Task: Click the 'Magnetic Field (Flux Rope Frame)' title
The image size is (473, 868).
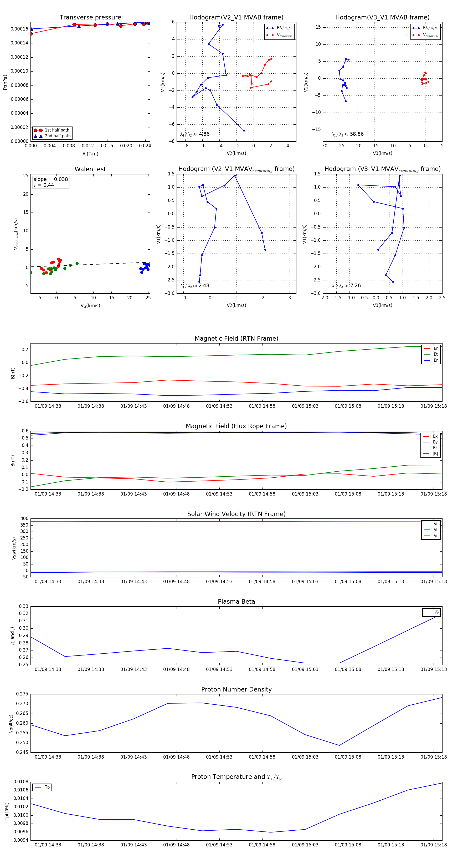Action: coord(236,426)
